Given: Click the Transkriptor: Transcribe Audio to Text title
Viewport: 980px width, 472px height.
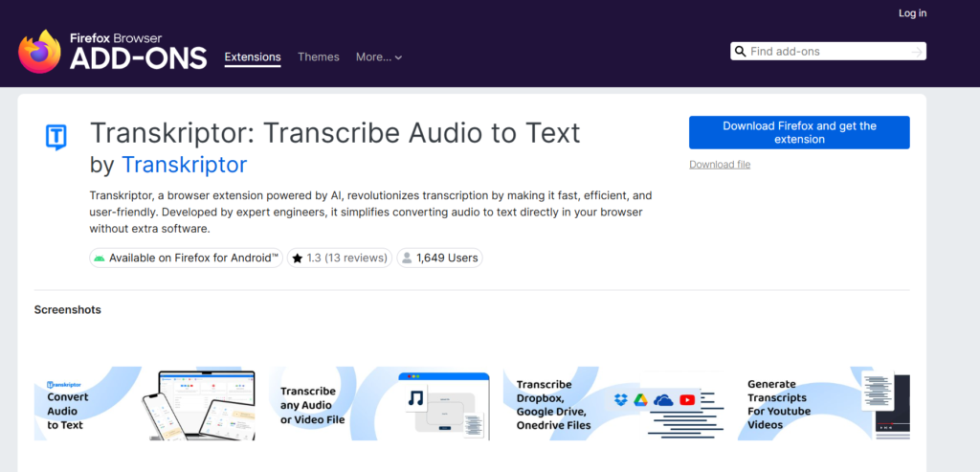Looking at the screenshot, I should (x=335, y=132).
